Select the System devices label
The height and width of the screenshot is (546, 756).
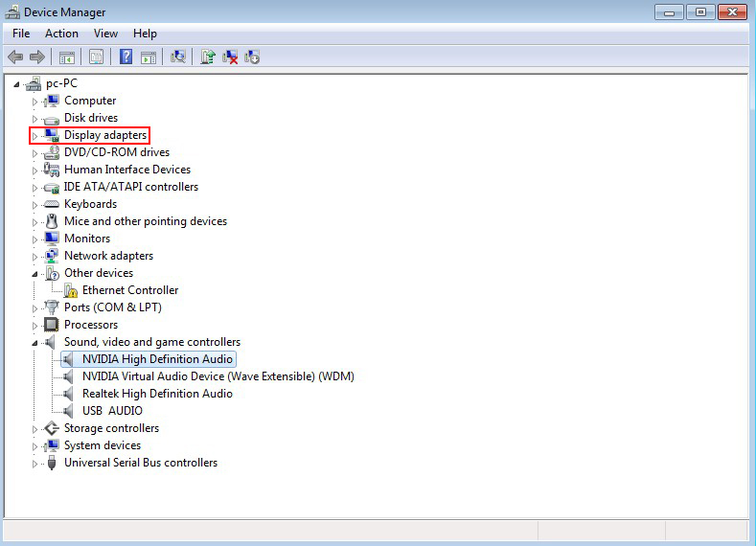[103, 445]
